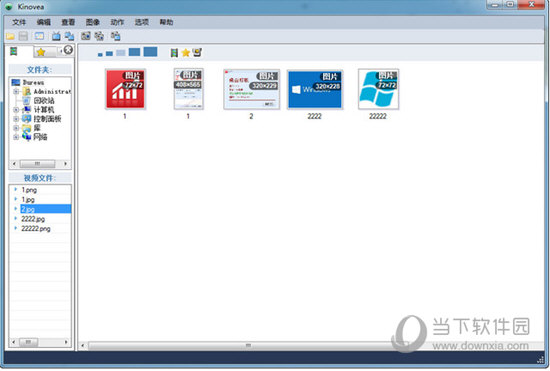Set thumbnails to the smallest size square

click(100, 54)
